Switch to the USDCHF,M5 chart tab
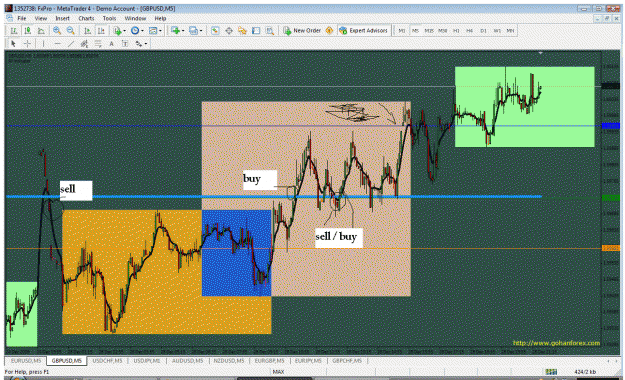 point(107,361)
